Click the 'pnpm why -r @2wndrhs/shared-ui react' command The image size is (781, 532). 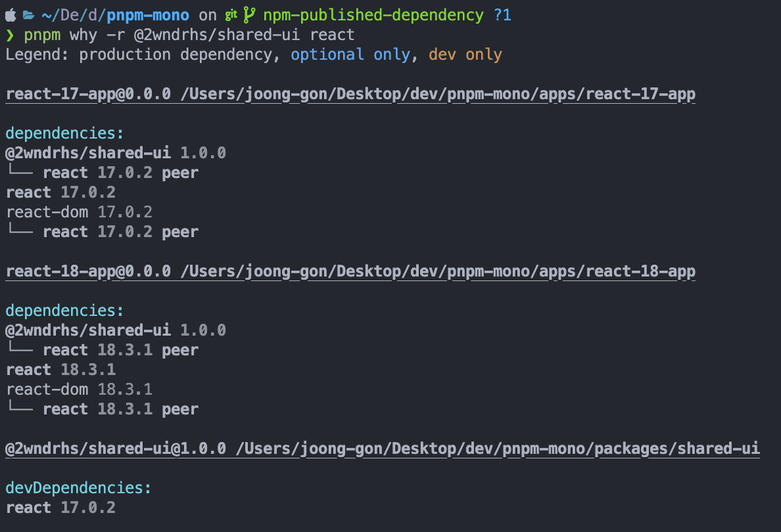pos(189,35)
